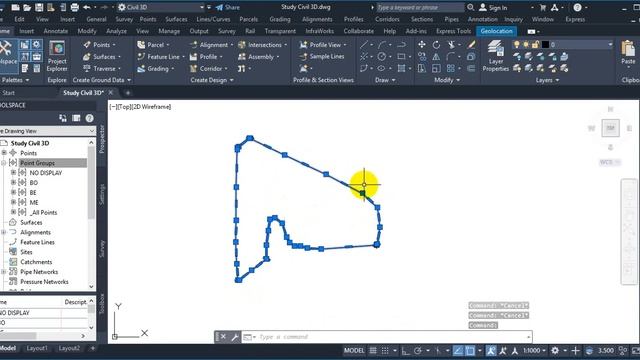Toggle snap mode in status bar
This screenshot has height=360, width=640.
click(385, 350)
